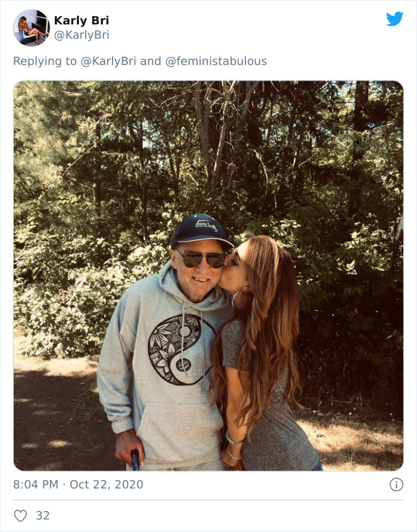
Task: Click the 8:04 PM Oct 22, 2020 timestamp
Action: click(x=78, y=484)
